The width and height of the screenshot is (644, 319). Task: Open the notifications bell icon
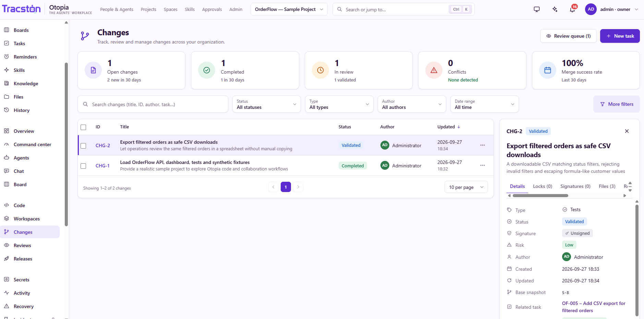click(572, 10)
